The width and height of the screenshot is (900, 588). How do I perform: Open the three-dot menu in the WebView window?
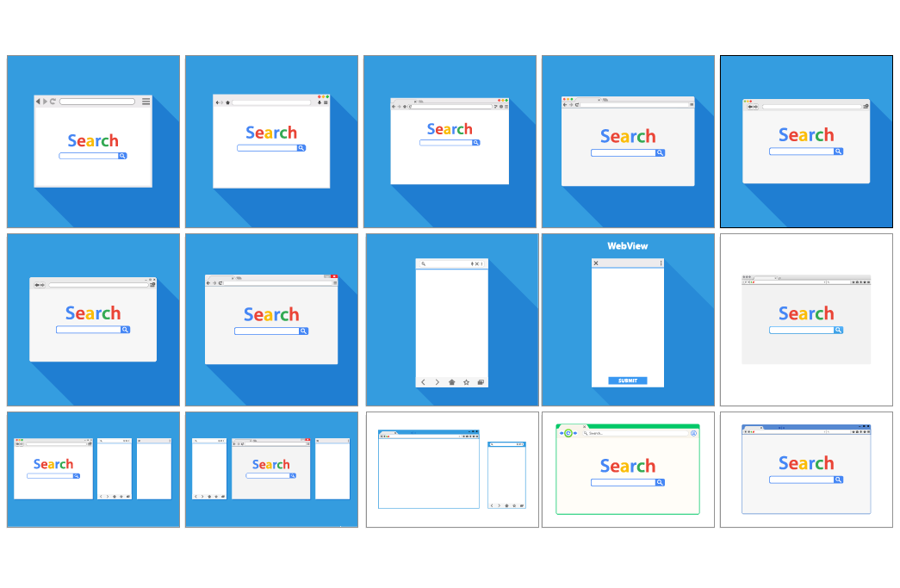point(661,263)
